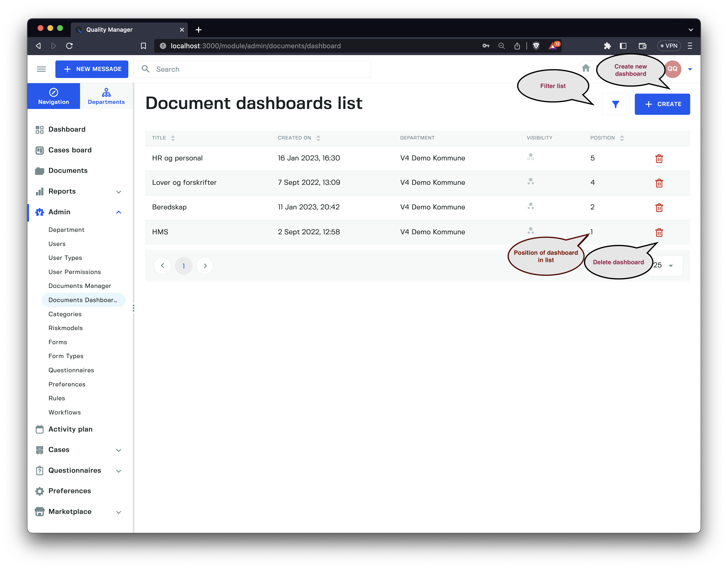728x569 pixels.
Task: Click the password key icon
Action: pyautogui.click(x=486, y=46)
